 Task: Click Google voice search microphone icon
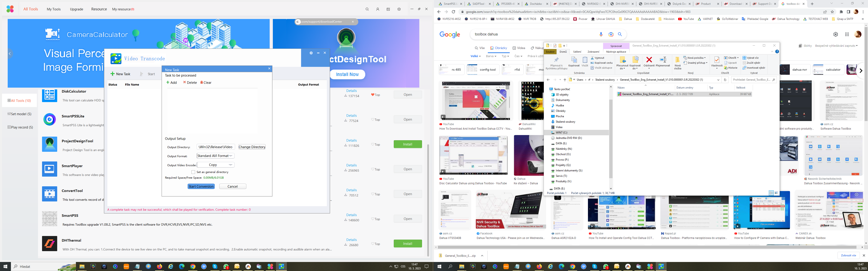click(x=601, y=34)
